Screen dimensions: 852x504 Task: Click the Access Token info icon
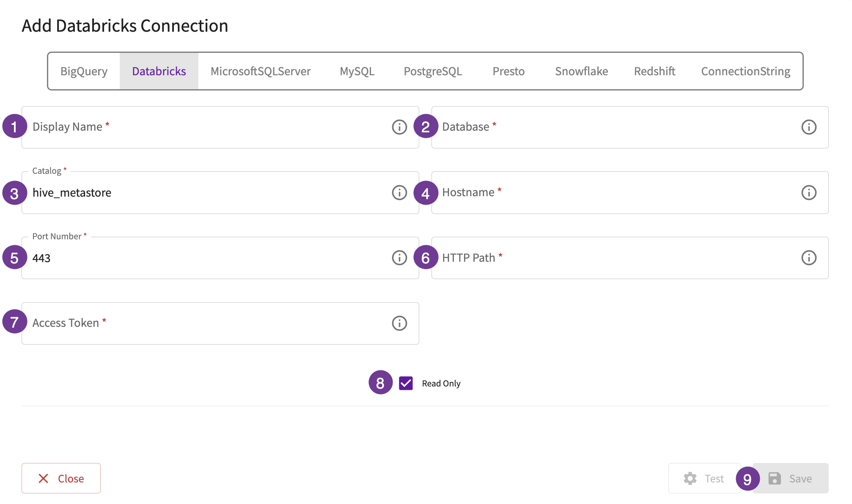[399, 323]
